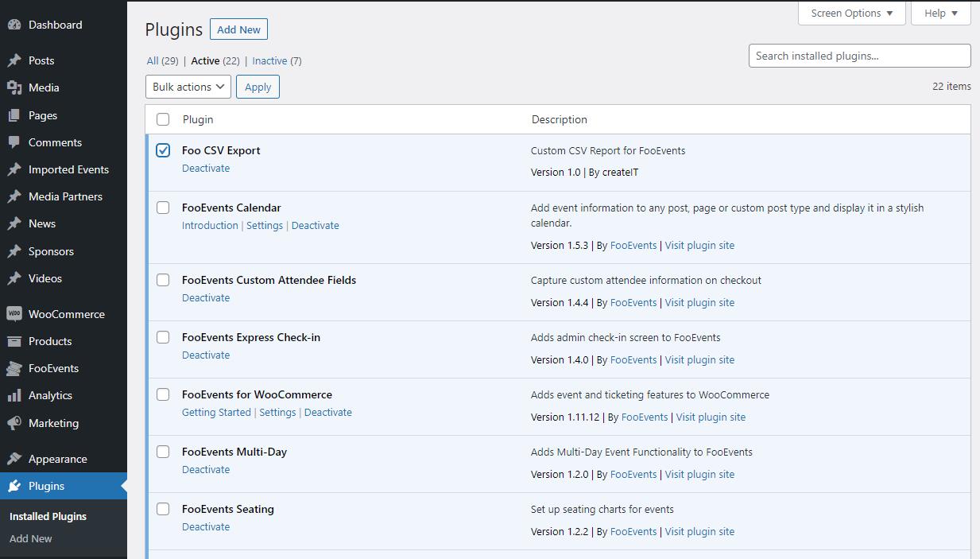
Task: Show Inactive (7) plugins filter
Action: [x=277, y=60]
